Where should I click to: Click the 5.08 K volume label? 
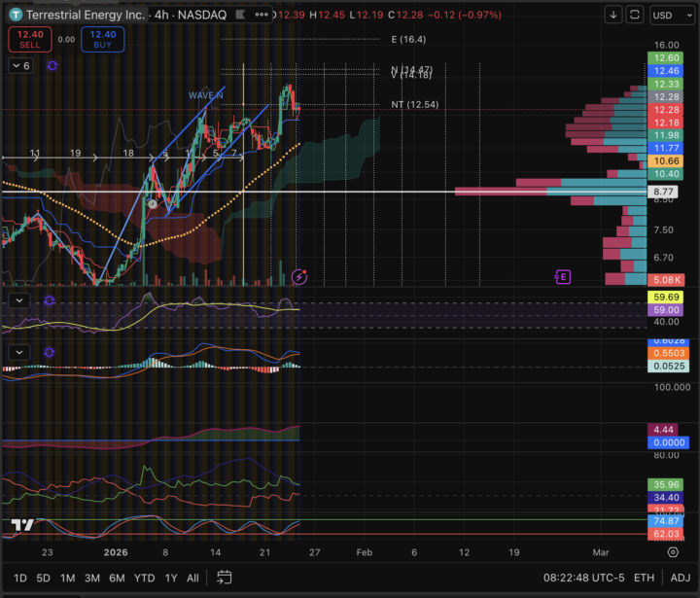[x=667, y=280]
